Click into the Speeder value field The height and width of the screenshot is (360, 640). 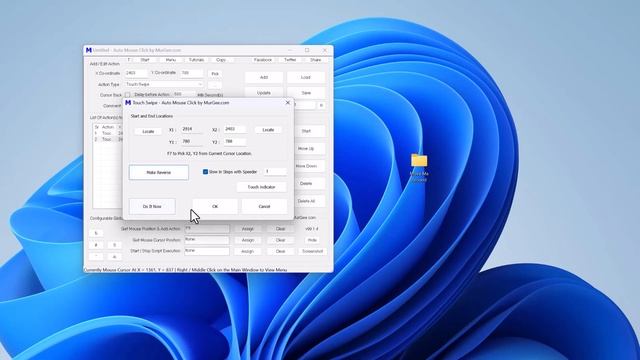(275, 171)
